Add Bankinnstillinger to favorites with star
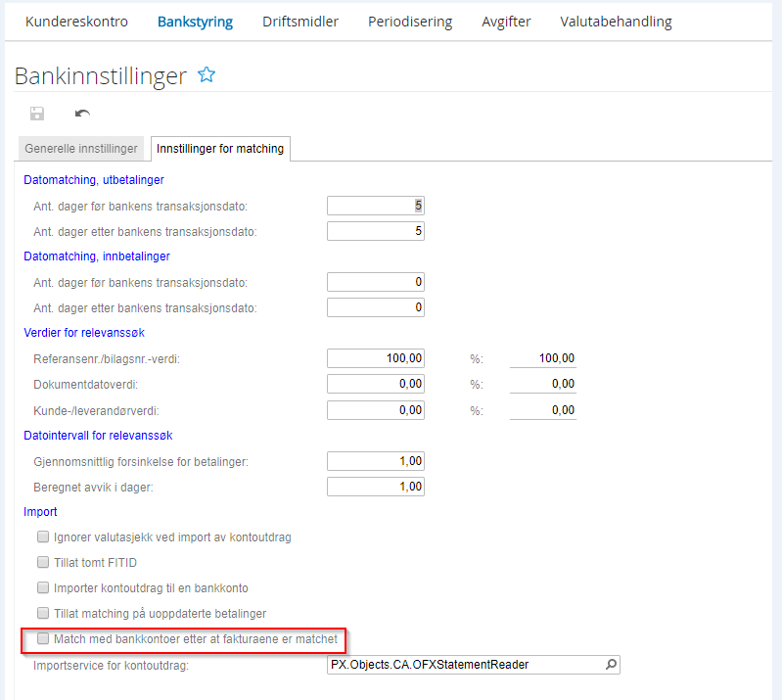782x700 pixels. 206,74
